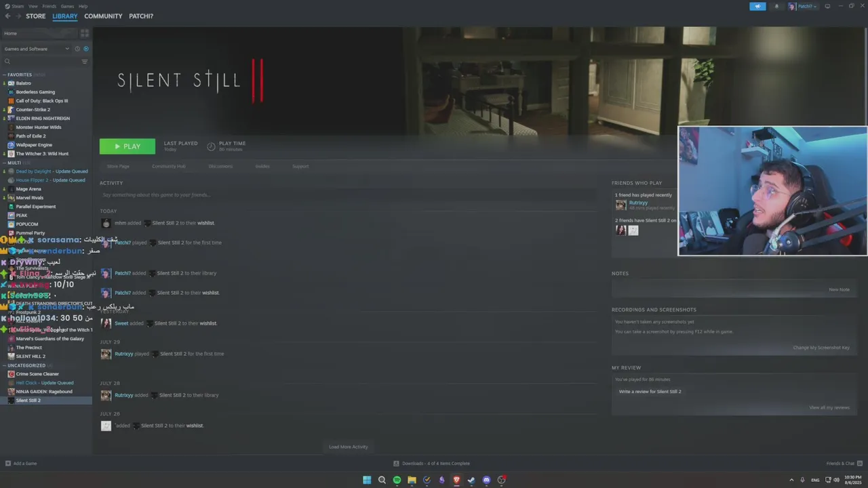Open Brave browser from taskbar
The height and width of the screenshot is (488, 868).
coord(456,480)
